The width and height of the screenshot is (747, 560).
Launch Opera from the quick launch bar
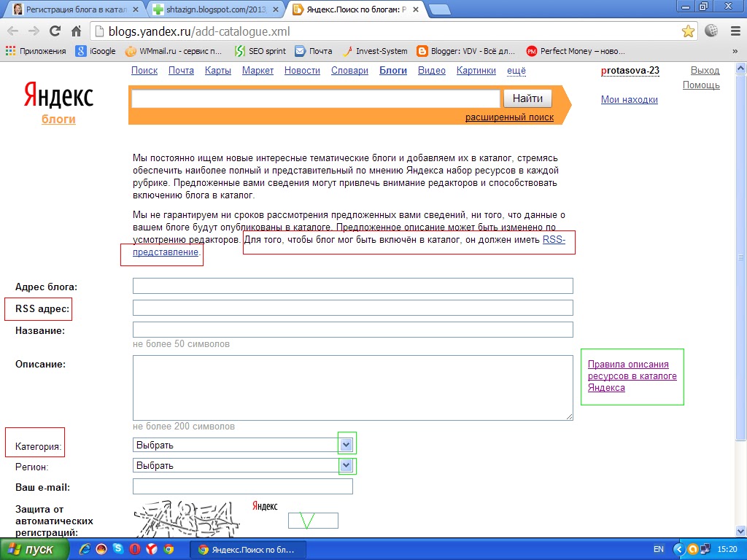(135, 549)
